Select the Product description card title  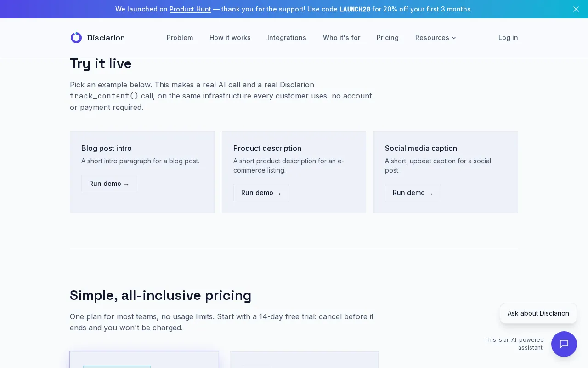[267, 148]
